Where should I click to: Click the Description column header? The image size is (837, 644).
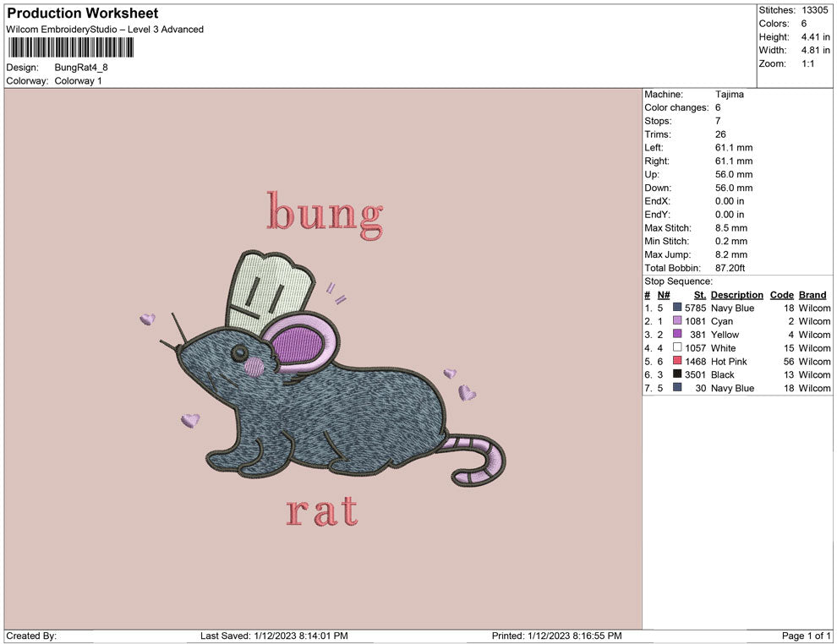(736, 295)
